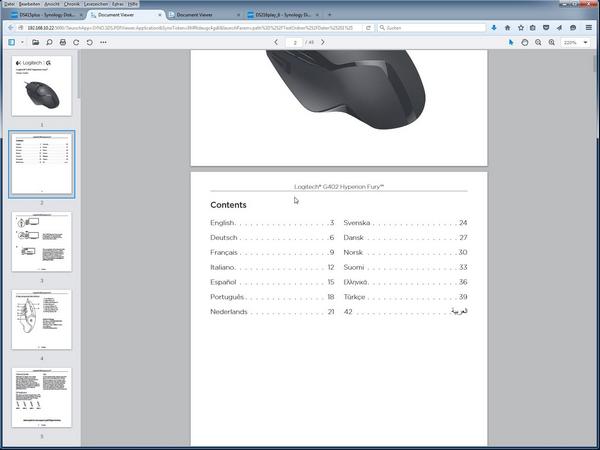Click the Svenska contents entry
The width and height of the screenshot is (600, 450).
pos(405,223)
